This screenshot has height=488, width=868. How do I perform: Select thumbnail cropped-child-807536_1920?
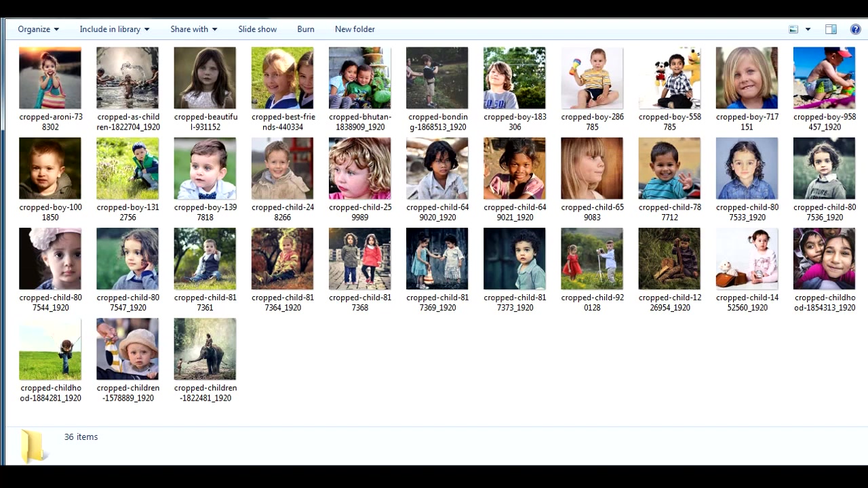(824, 168)
